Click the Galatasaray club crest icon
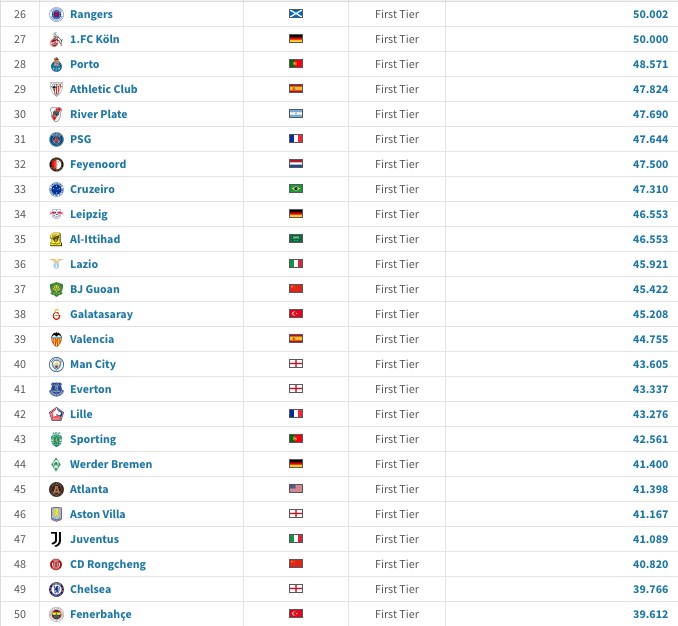The width and height of the screenshot is (678, 626). pyautogui.click(x=56, y=314)
